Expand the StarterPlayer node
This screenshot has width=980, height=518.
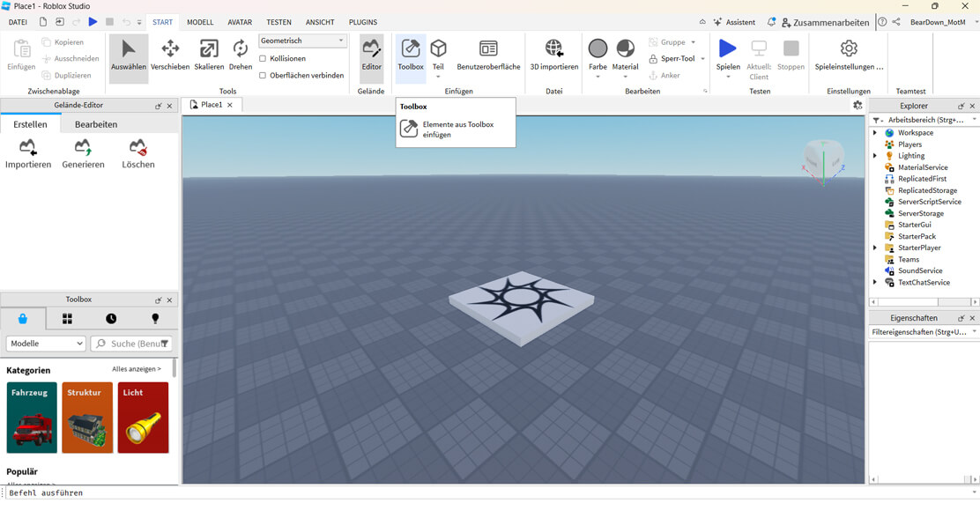(x=875, y=248)
